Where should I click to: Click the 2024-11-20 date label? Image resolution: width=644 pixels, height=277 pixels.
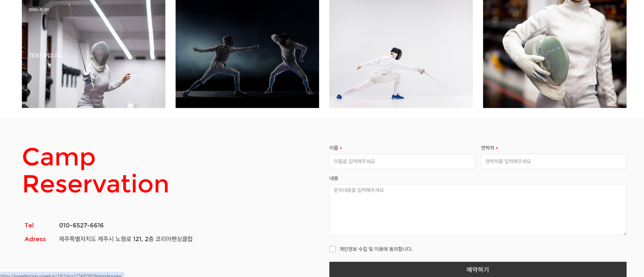[x=39, y=10]
